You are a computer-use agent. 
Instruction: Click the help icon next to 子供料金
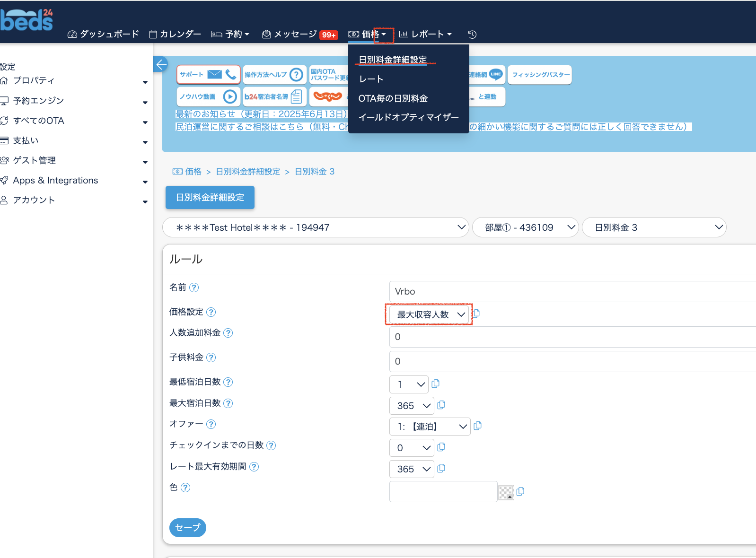coord(211,357)
